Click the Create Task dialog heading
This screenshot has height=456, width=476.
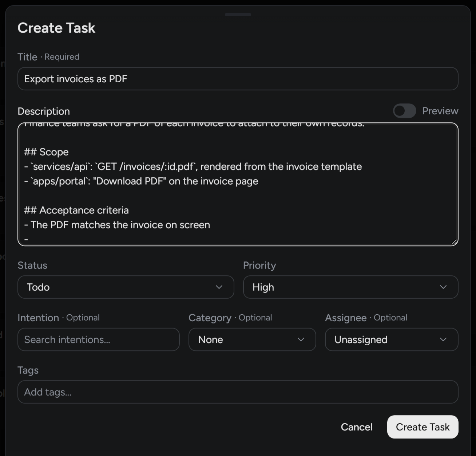click(x=56, y=28)
